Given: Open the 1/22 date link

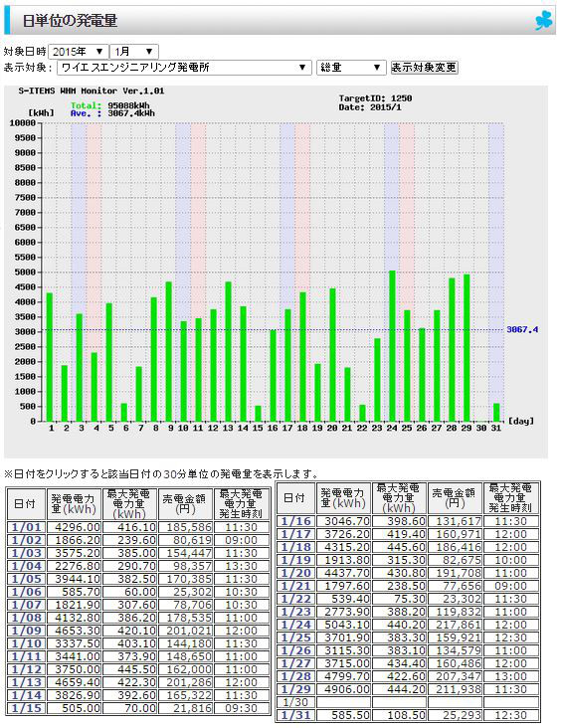Looking at the screenshot, I should [295, 599].
